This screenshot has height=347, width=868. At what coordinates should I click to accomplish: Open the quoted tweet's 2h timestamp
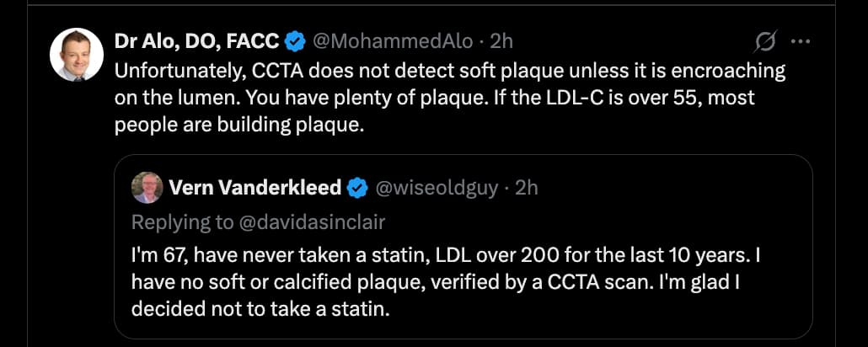coord(525,187)
